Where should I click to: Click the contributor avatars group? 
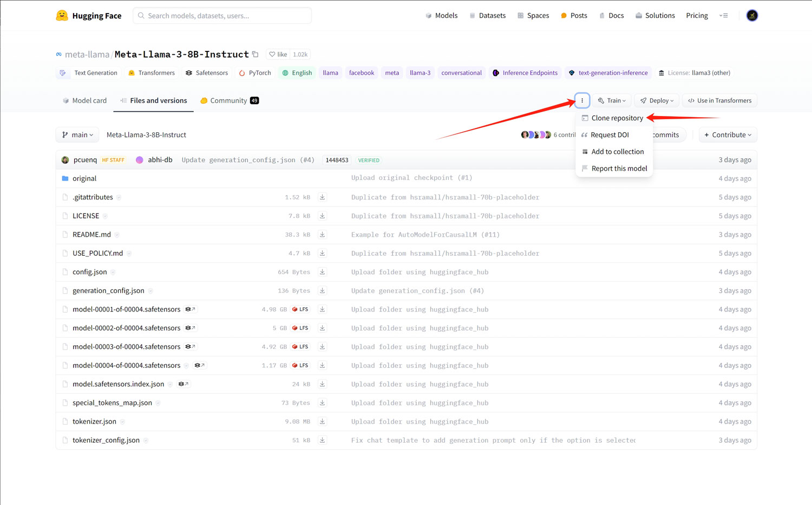tap(536, 135)
